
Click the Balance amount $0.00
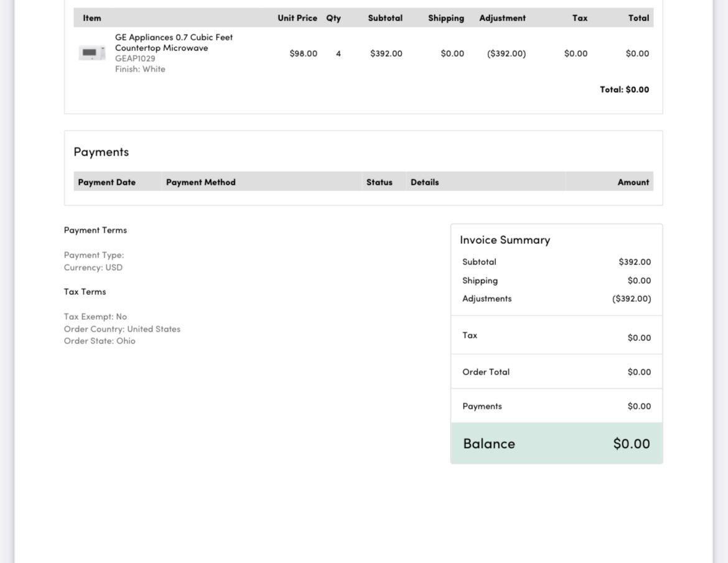(x=631, y=444)
